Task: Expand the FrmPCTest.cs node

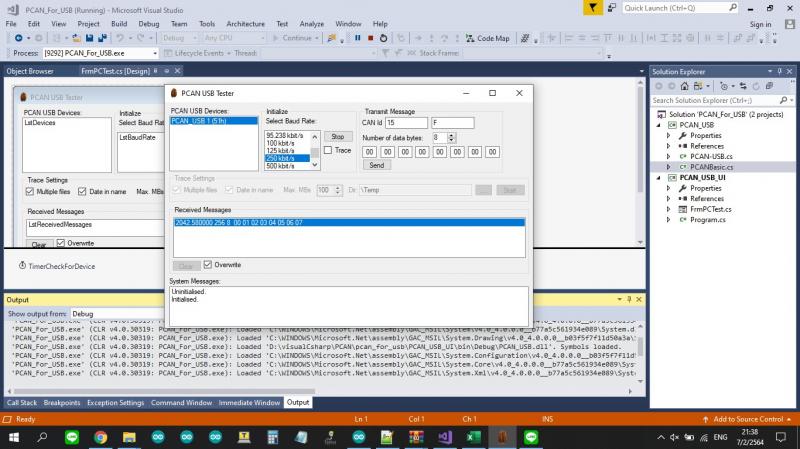Action: tap(668, 209)
